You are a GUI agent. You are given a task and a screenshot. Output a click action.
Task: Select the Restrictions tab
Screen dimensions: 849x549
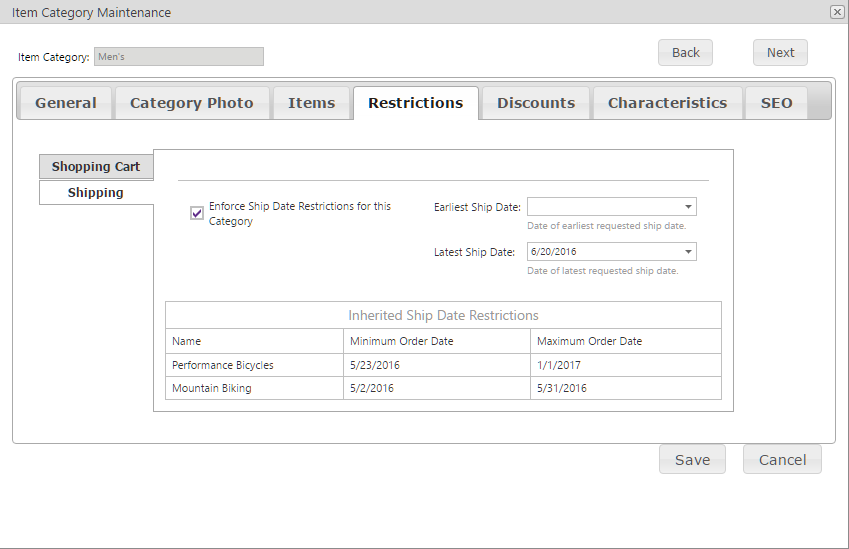coord(416,103)
